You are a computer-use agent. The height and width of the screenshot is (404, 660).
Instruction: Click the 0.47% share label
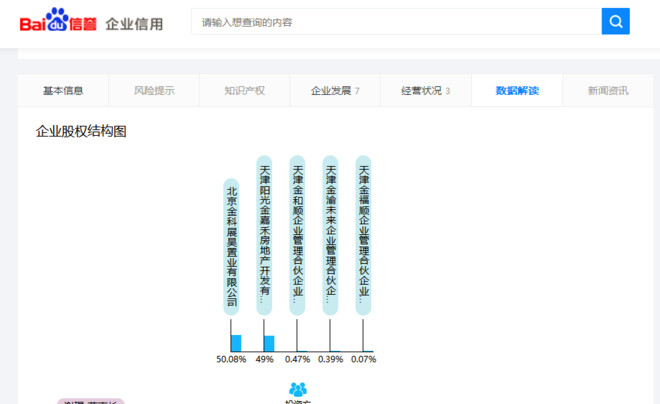click(x=297, y=359)
